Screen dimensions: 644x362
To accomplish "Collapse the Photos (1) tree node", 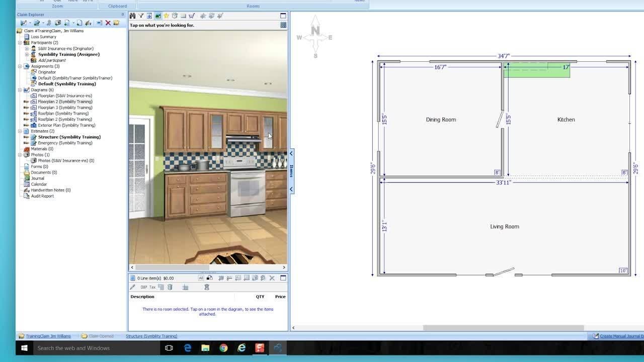I will [x=20, y=155].
